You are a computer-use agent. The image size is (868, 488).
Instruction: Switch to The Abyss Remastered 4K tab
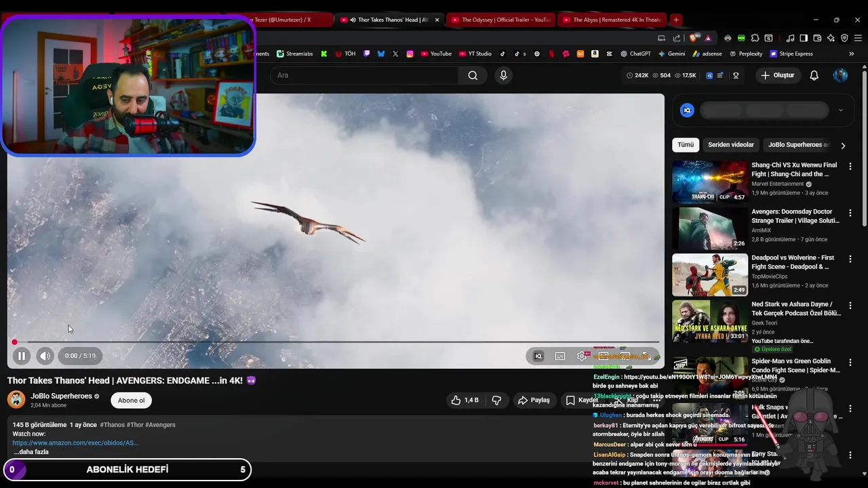612,20
